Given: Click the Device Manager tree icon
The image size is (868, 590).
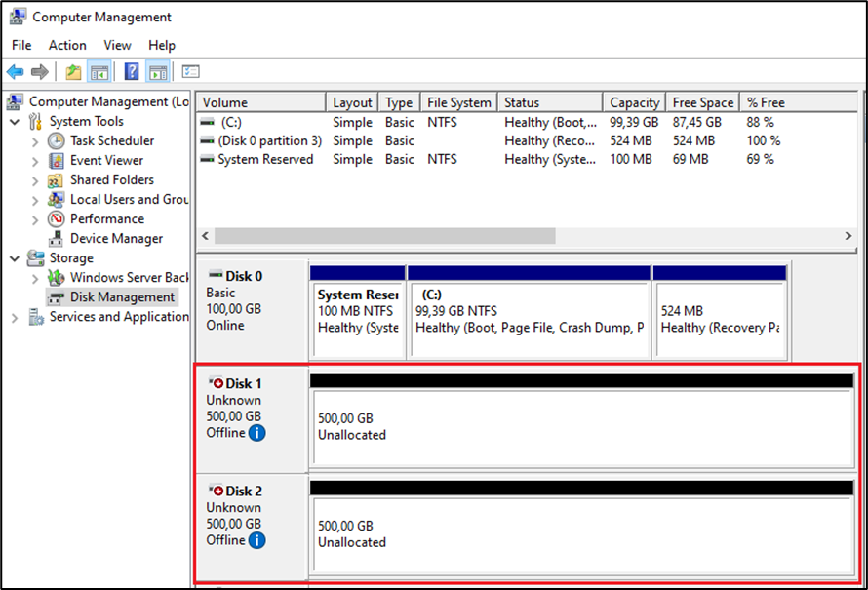Looking at the screenshot, I should pos(57,239).
